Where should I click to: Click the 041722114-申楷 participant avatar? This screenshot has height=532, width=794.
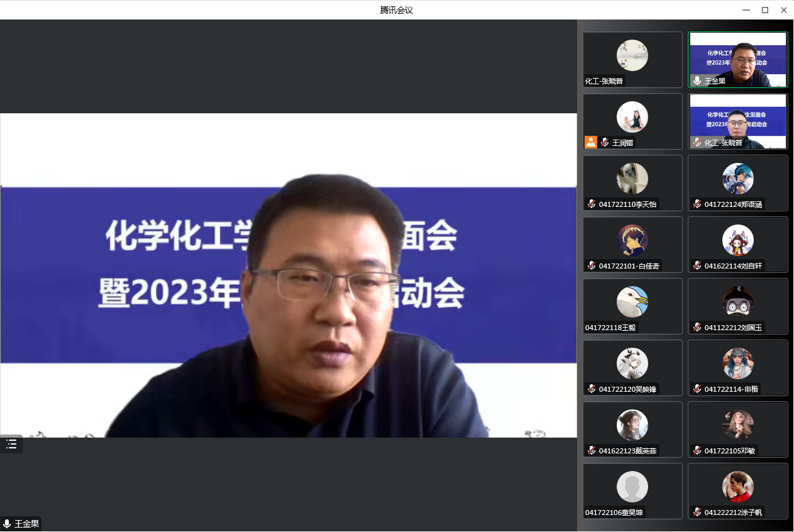(737, 363)
